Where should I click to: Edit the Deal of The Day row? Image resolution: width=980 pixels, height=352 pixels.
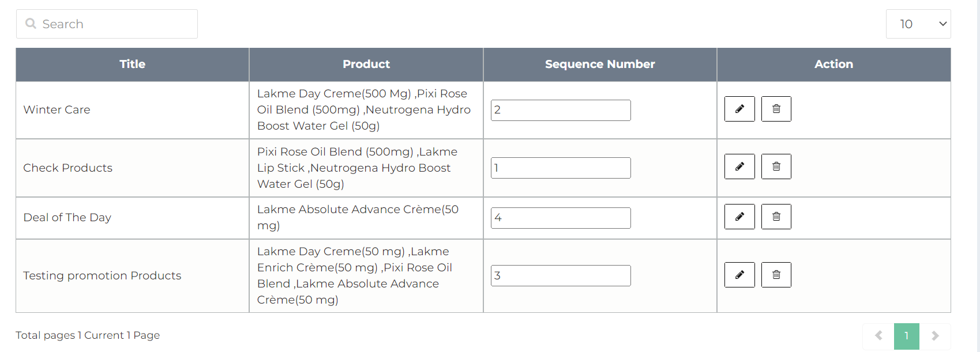click(739, 217)
